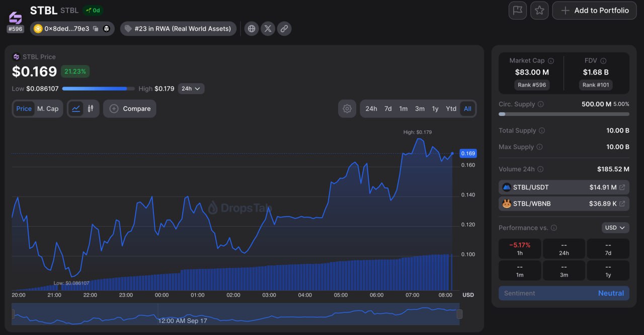The width and height of the screenshot is (644, 335).
Task: Star STBL to add to watchlist
Action: tap(539, 10)
